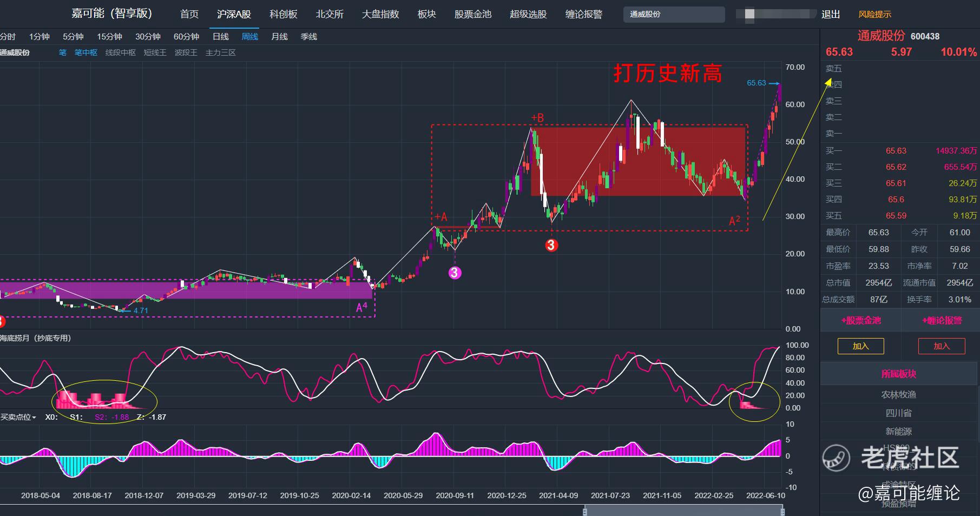The height and width of the screenshot is (516, 980).
Task: Open 缠论报警 in the top navigation
Action: [584, 14]
